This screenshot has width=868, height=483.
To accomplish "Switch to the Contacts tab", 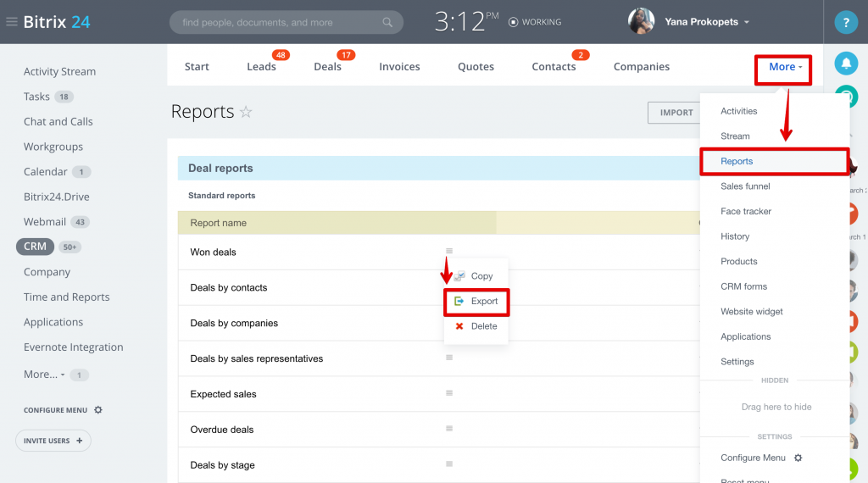I will coord(554,67).
